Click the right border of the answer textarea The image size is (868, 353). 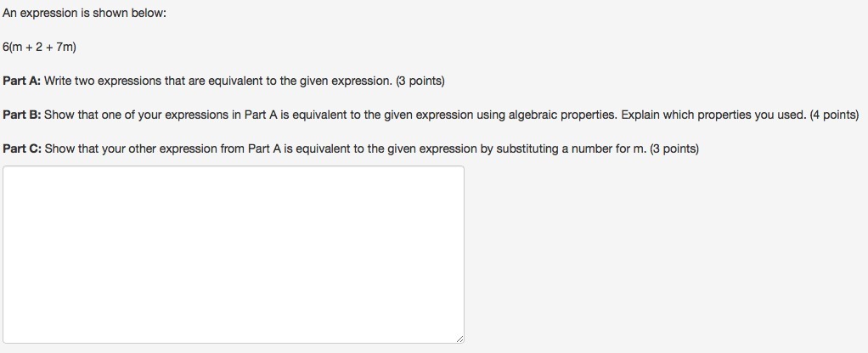pyautogui.click(x=464, y=255)
